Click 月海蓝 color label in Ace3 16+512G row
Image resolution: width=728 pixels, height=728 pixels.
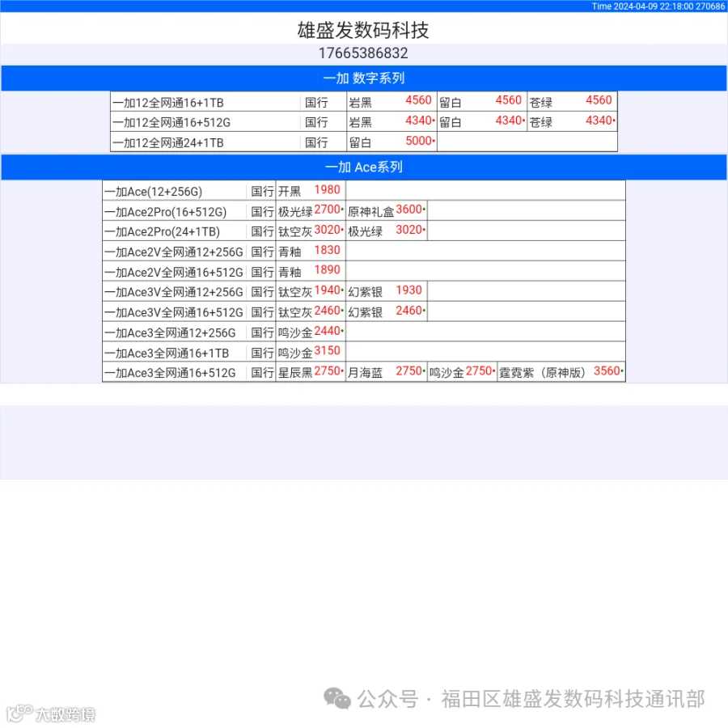click(x=366, y=373)
